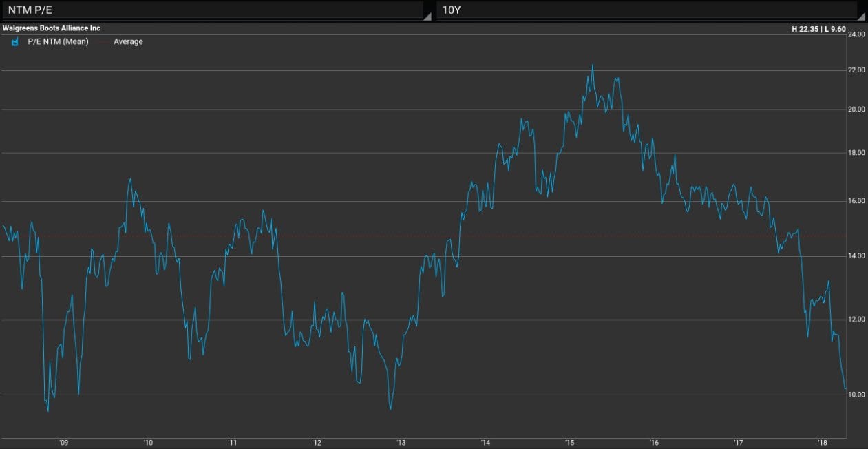
Task: Select the '15 year marker on x-axis
Action: [x=569, y=443]
